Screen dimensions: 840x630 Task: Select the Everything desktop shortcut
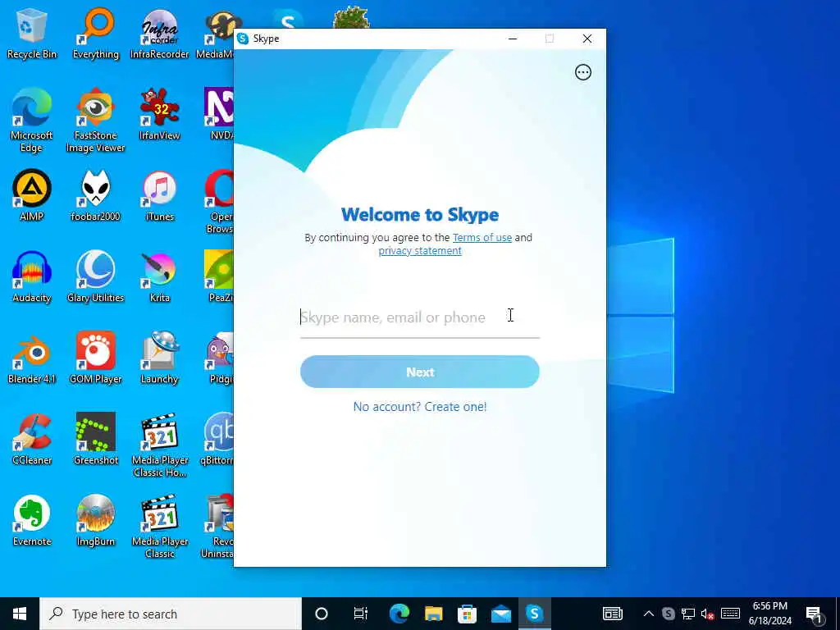click(x=95, y=33)
